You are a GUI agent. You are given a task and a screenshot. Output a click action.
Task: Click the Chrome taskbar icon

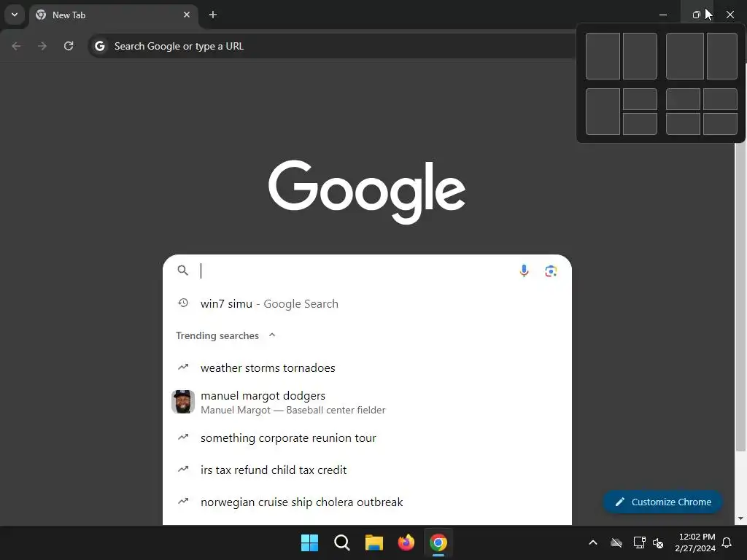click(438, 542)
